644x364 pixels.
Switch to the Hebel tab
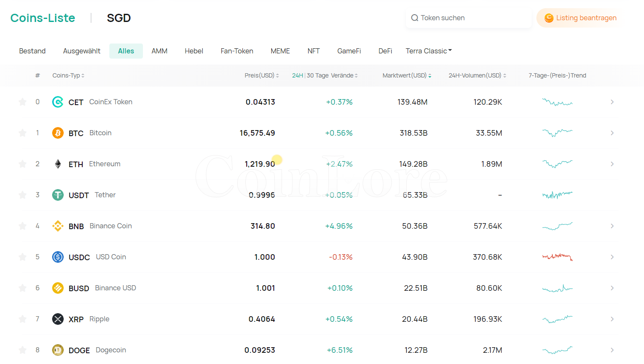[x=194, y=51]
